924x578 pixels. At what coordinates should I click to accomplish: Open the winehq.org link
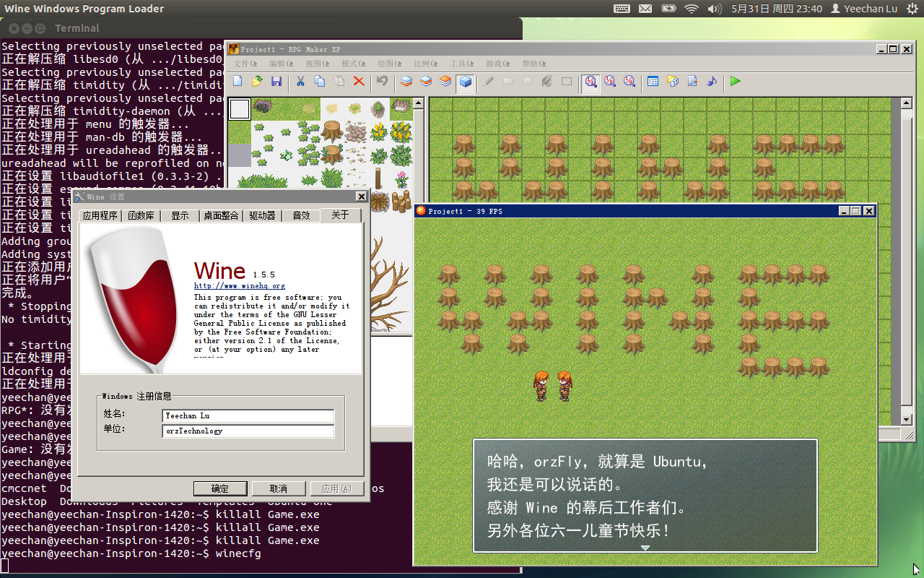tap(240, 286)
